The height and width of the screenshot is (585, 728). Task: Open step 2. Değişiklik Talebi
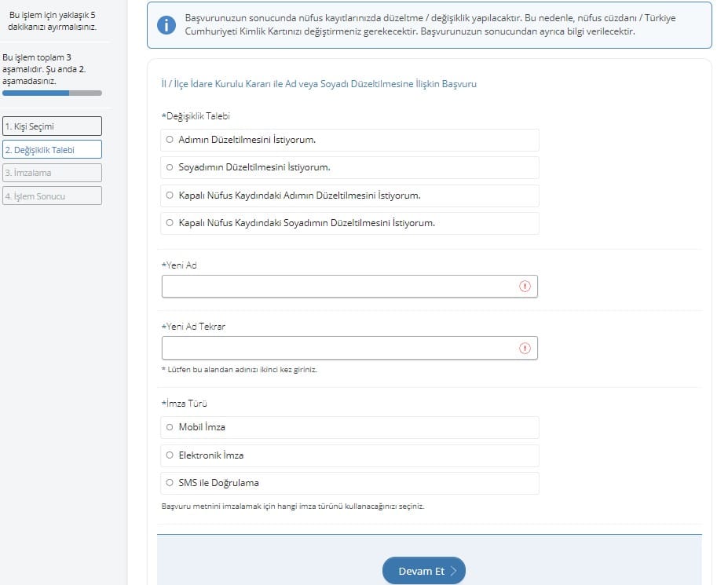pos(52,149)
